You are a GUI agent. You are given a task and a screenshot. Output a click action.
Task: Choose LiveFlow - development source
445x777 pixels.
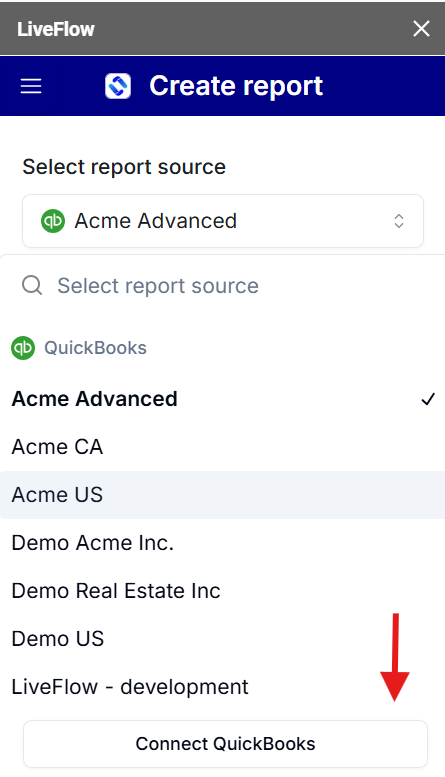tap(222, 687)
